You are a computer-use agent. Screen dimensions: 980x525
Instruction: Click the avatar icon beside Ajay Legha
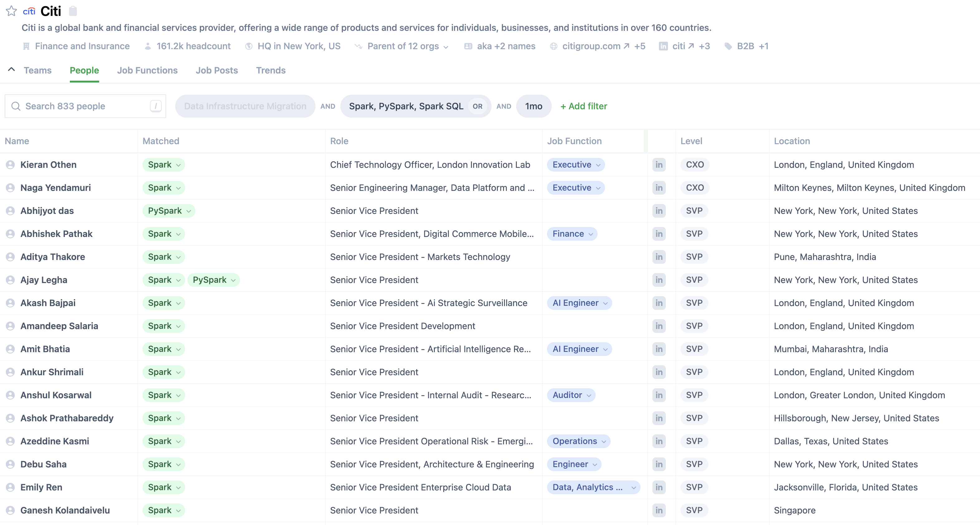click(x=10, y=280)
